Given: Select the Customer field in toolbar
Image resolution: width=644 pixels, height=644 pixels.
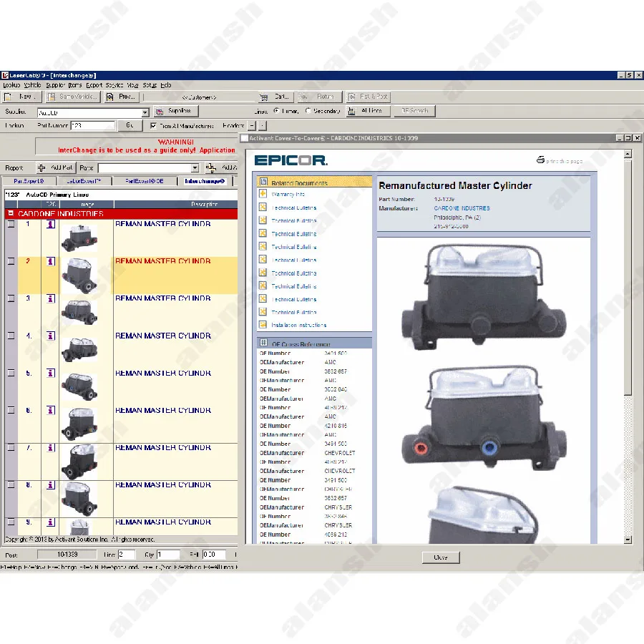Looking at the screenshot, I should 199,97.
